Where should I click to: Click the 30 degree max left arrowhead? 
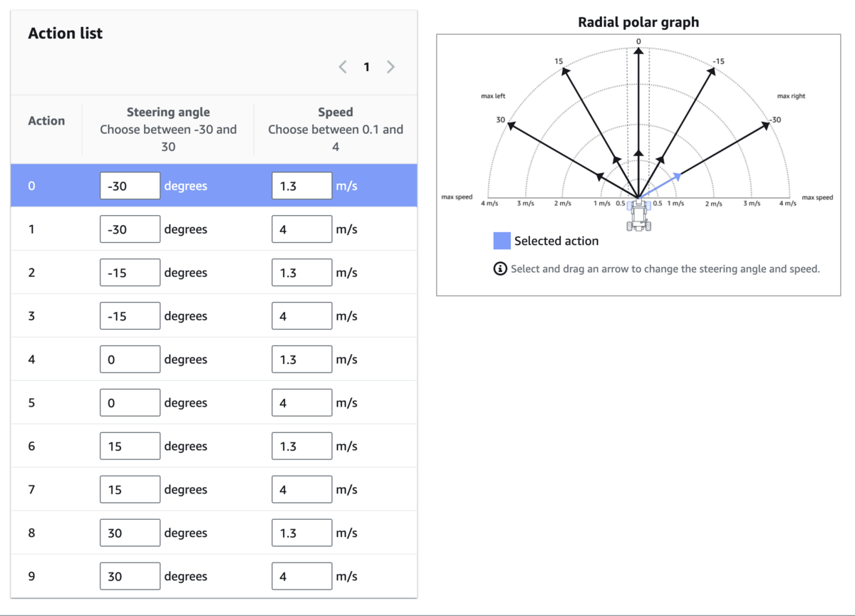[x=509, y=125]
